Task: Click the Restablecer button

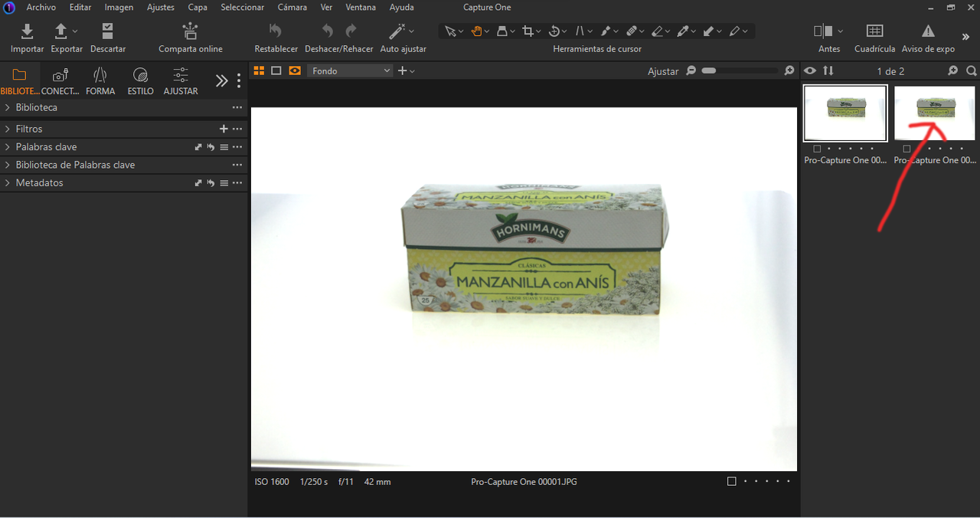Action: 276,38
